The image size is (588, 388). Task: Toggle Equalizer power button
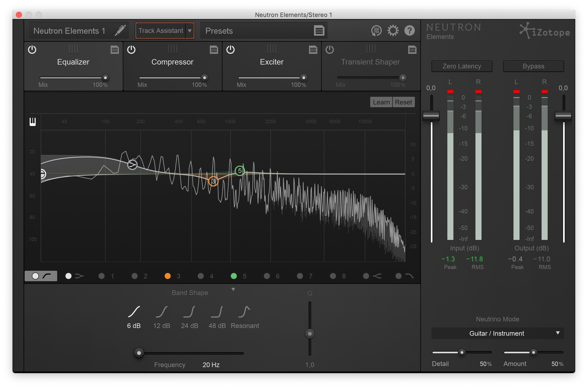click(32, 50)
